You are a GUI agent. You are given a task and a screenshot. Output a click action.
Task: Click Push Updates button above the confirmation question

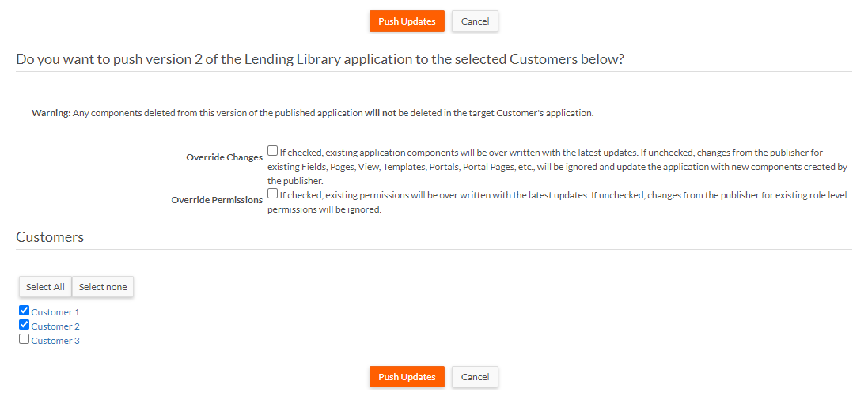click(x=407, y=21)
